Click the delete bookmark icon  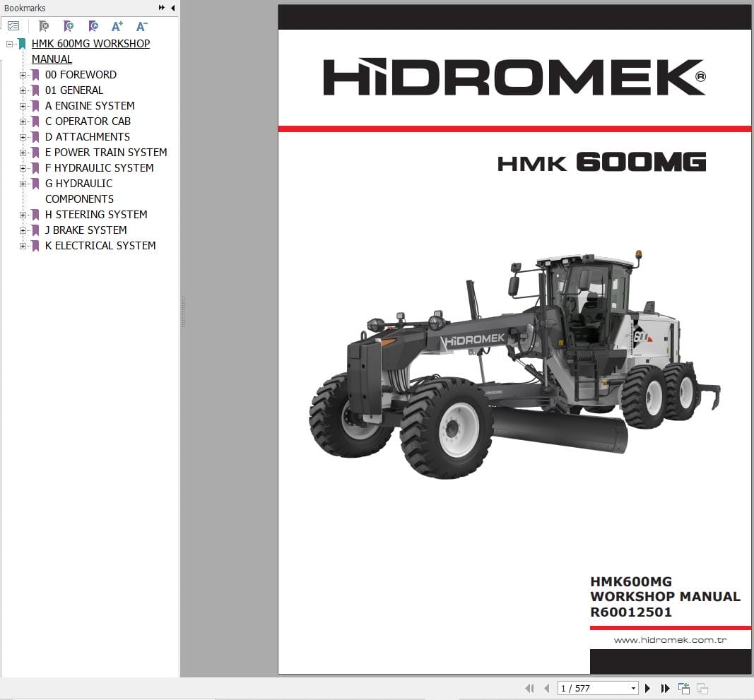(44, 26)
